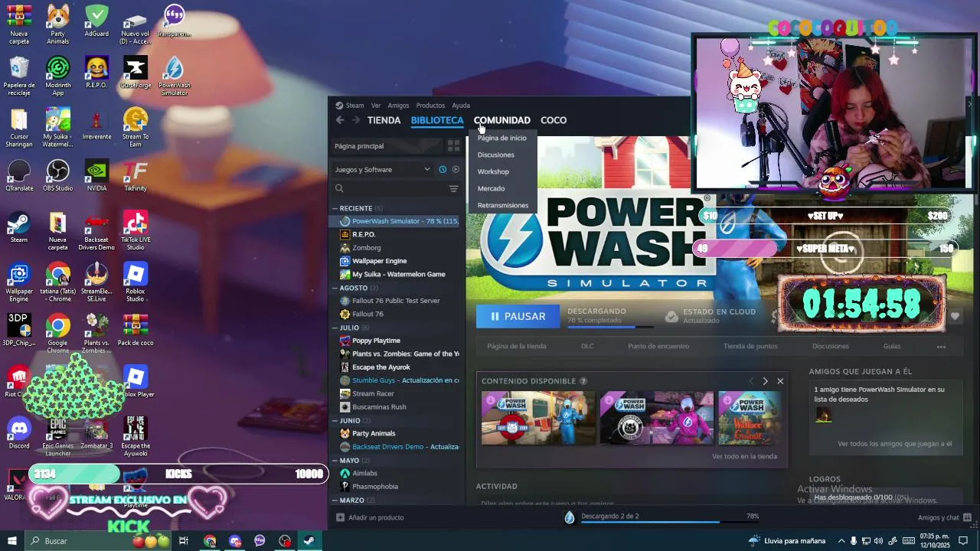Screen dimensions: 980x551
Task: Choose Discusiones from Comunidad dropdown
Action: click(x=496, y=155)
